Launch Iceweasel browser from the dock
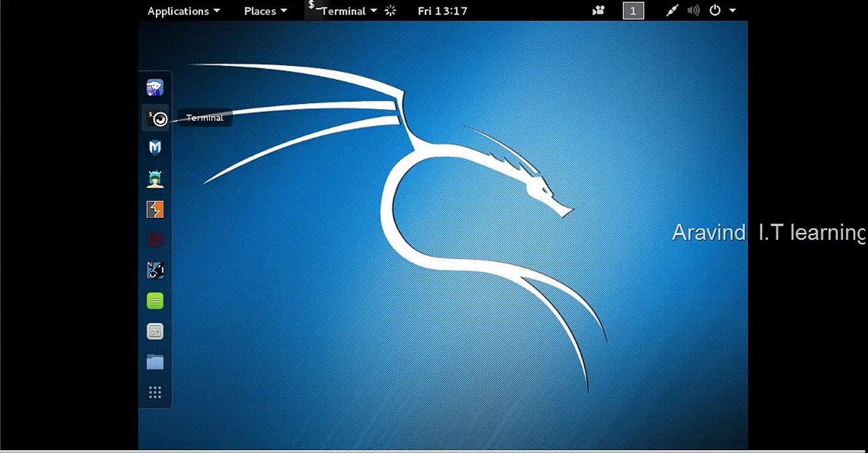The height and width of the screenshot is (453, 868). pyautogui.click(x=155, y=87)
